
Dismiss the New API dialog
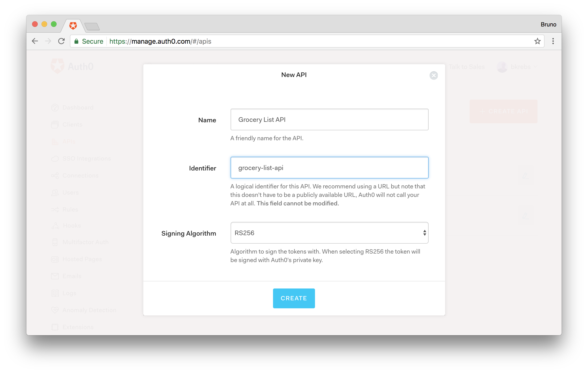coord(434,76)
